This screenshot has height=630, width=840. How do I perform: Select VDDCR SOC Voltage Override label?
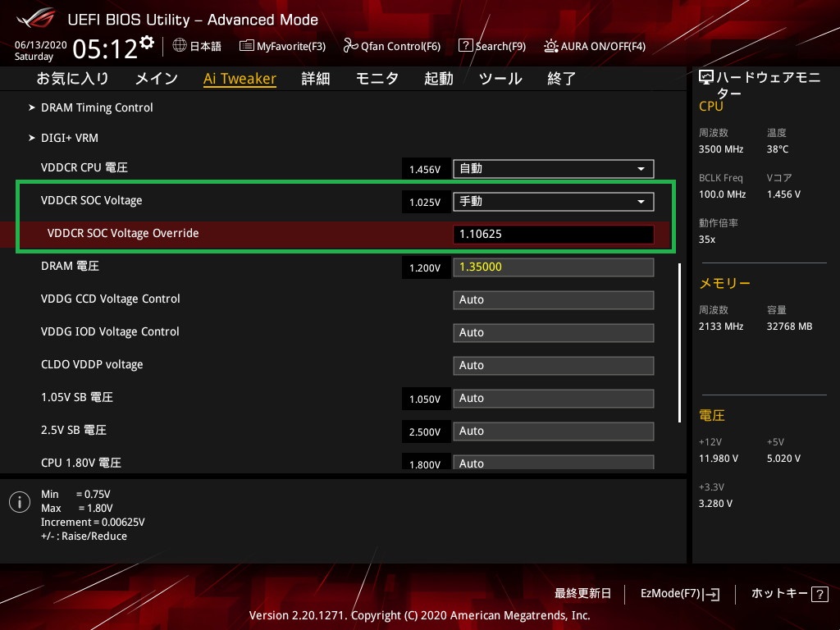[x=123, y=233]
